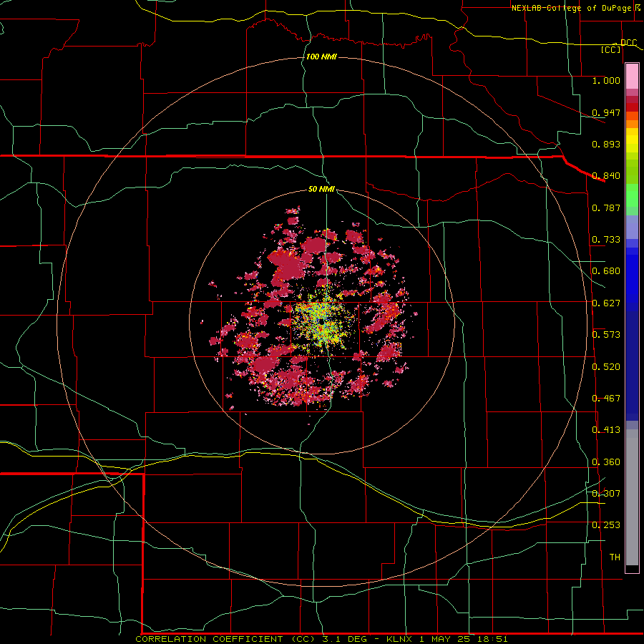Click the "50 NMI" range ring label
The height and width of the screenshot is (644, 644).
321,189
